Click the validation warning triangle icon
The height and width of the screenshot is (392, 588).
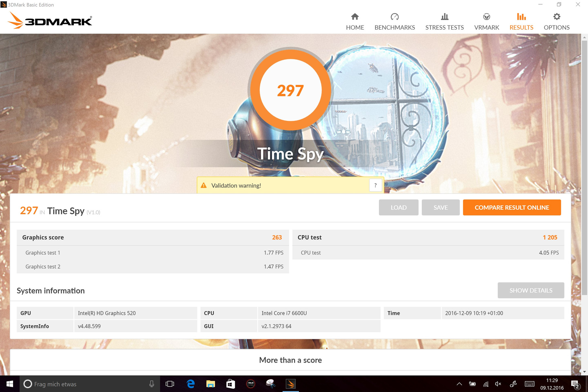click(x=204, y=185)
